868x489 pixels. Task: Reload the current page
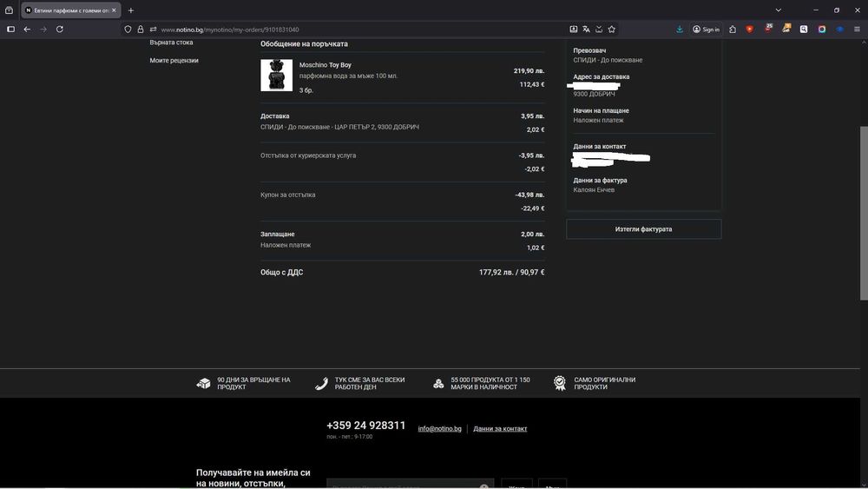pyautogui.click(x=60, y=30)
